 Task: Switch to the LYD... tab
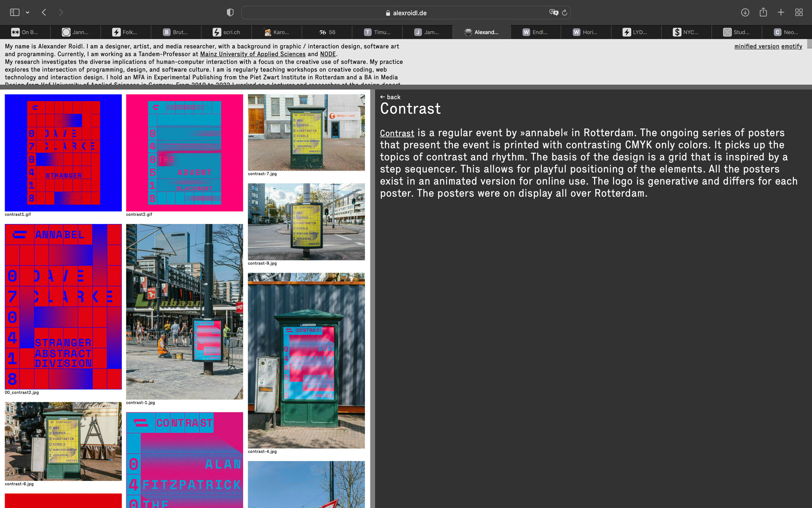(x=636, y=32)
